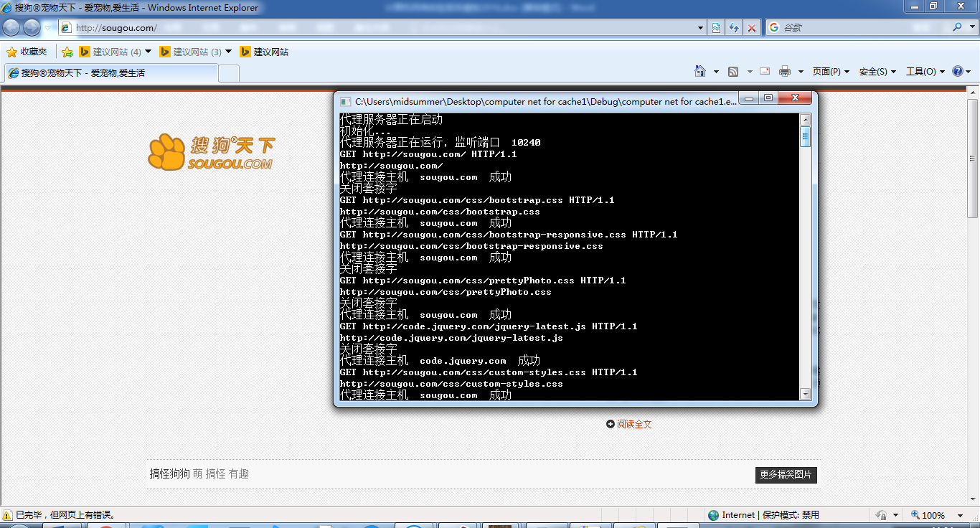Click the console window title bar icon

click(x=345, y=102)
